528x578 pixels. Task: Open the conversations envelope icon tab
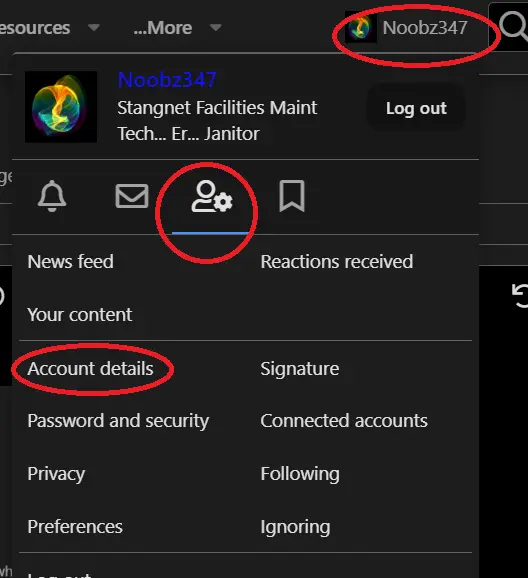click(132, 196)
